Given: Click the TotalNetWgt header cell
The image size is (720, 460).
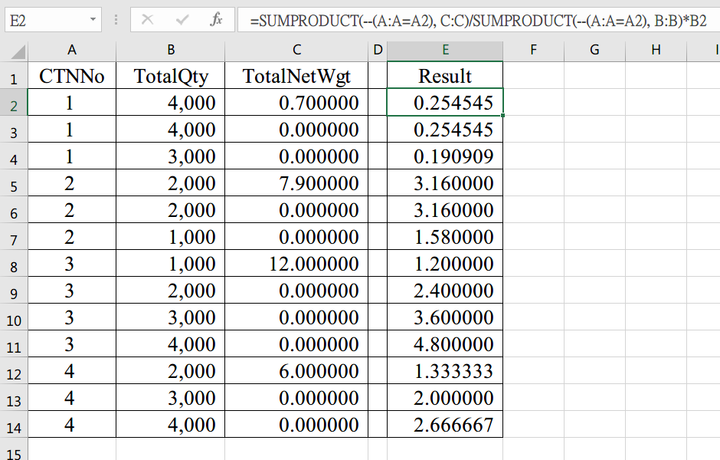Looking at the screenshot, I should (297, 75).
